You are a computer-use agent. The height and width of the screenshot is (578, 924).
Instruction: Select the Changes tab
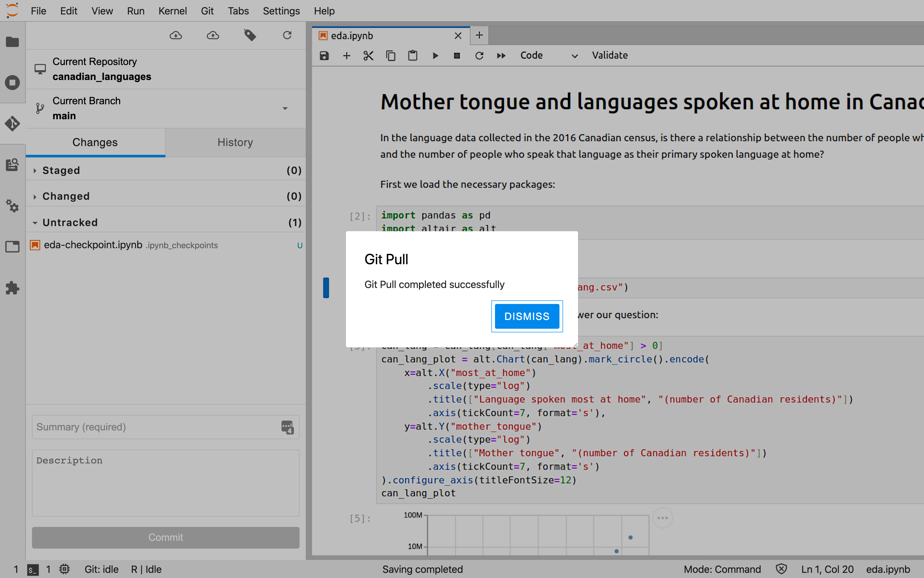(95, 143)
